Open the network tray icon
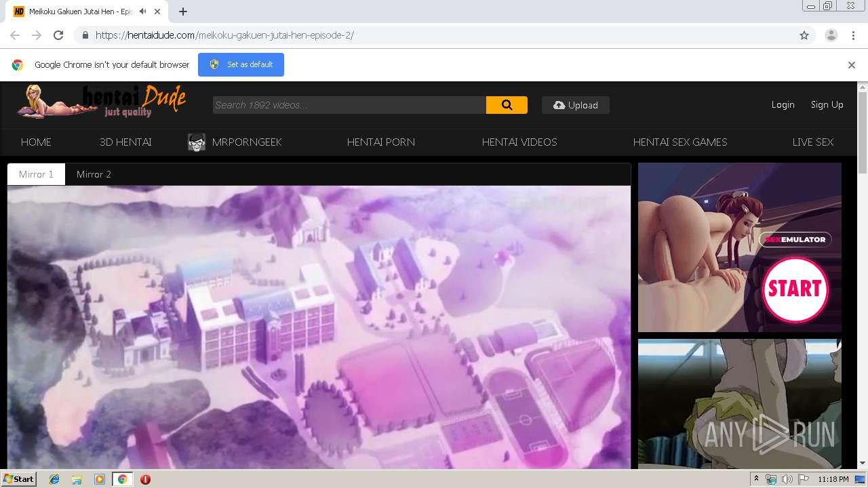Screen dimensions: 868x488 [x=771, y=479]
